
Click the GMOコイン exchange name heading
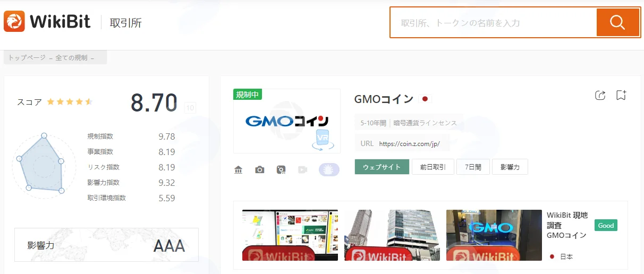pyautogui.click(x=384, y=99)
